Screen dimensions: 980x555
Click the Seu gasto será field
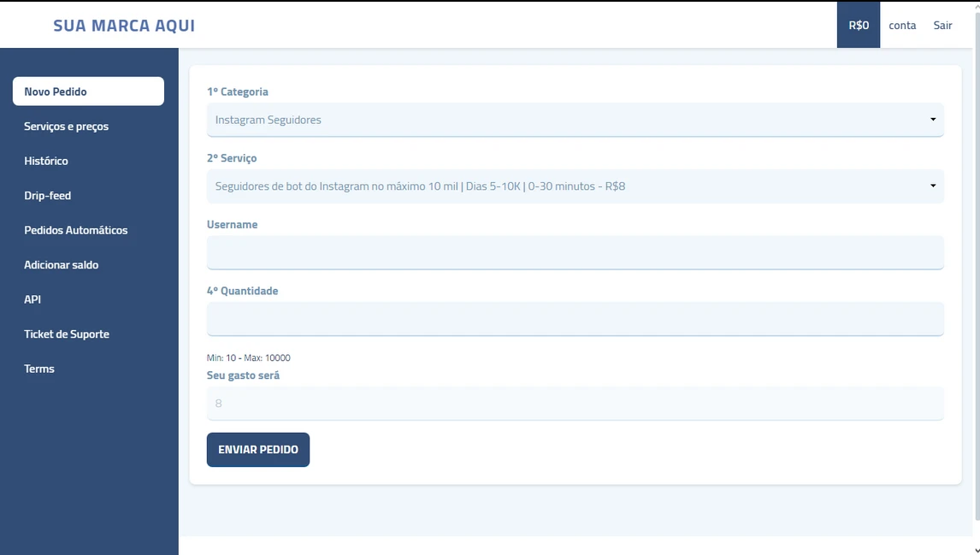click(x=575, y=403)
